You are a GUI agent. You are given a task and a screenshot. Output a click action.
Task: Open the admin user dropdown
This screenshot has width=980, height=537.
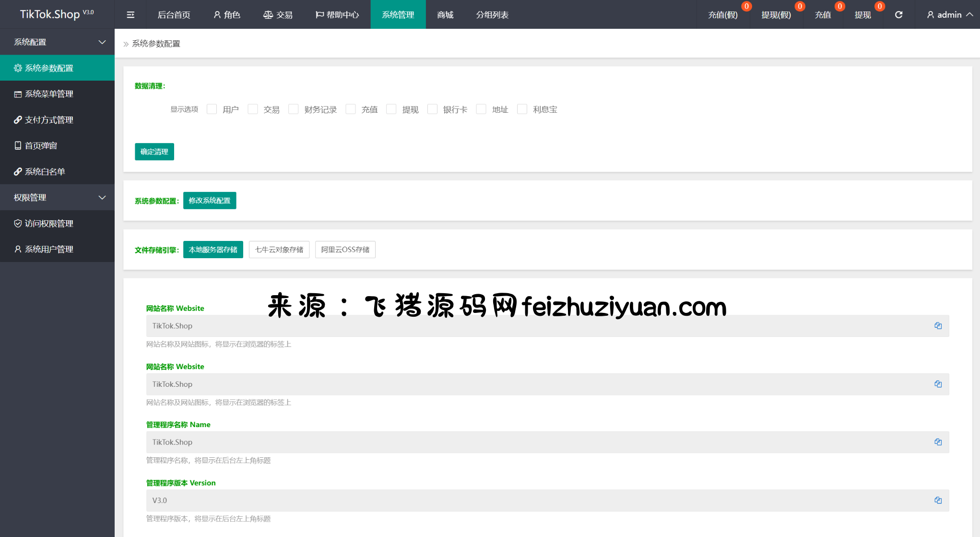(949, 15)
